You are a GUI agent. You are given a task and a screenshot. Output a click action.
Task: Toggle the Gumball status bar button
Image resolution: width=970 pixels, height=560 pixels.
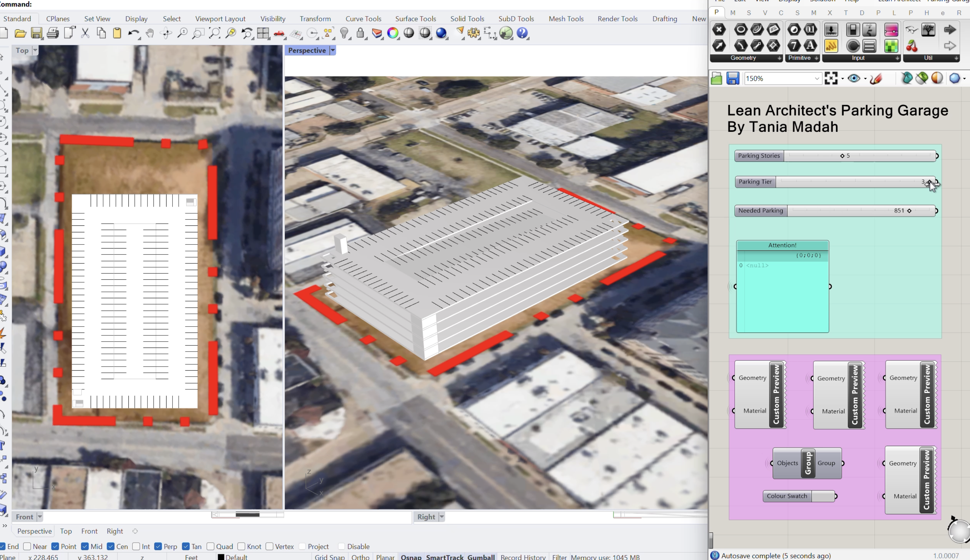480,557
